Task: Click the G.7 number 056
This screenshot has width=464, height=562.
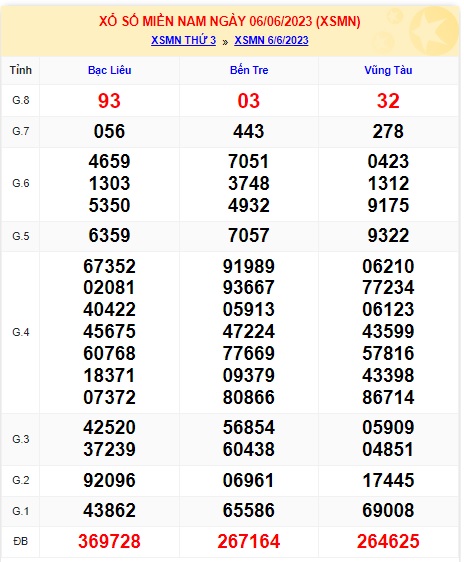Action: point(109,131)
